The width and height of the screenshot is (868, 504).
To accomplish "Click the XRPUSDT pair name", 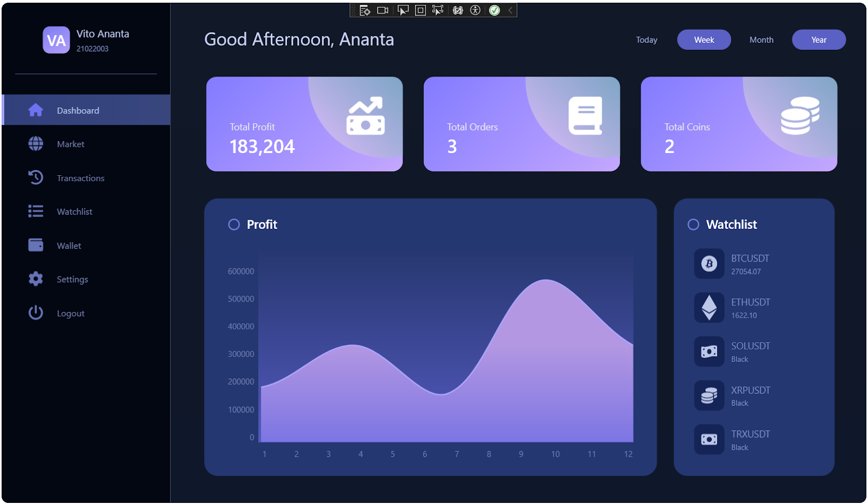I will (x=750, y=390).
